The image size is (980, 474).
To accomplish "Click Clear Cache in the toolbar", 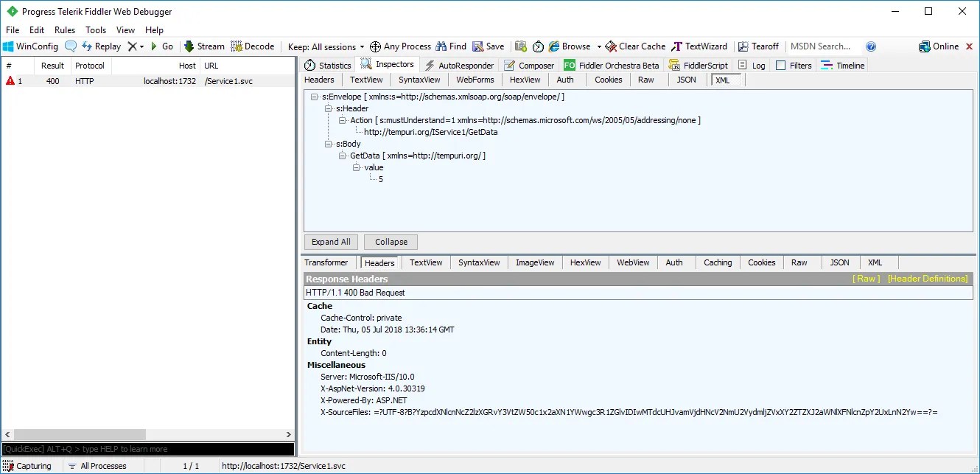I will tap(634, 46).
